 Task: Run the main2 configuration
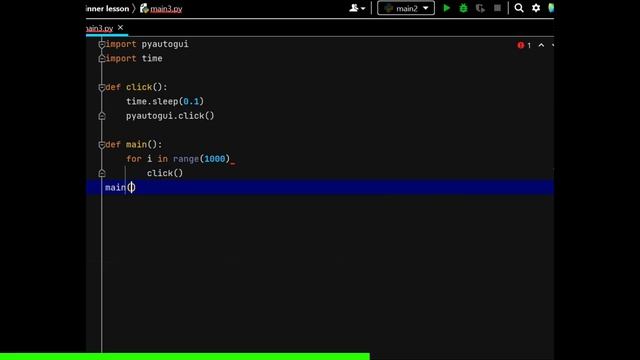click(x=446, y=8)
